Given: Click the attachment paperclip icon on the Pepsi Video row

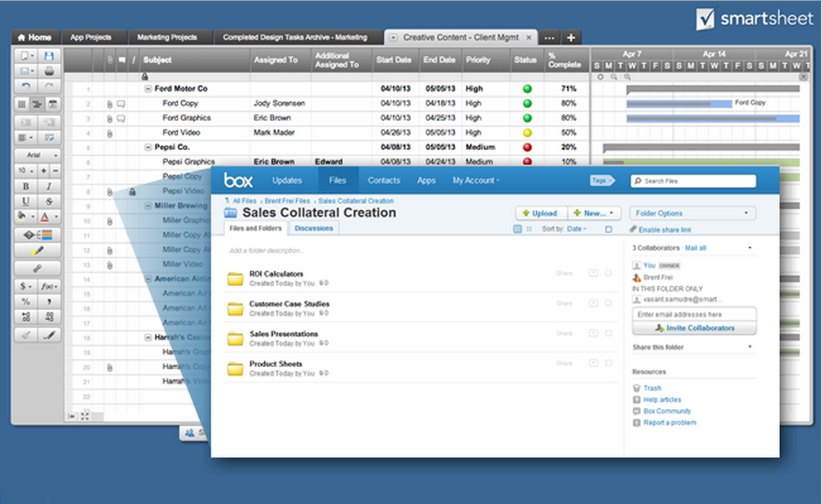Looking at the screenshot, I should (109, 191).
